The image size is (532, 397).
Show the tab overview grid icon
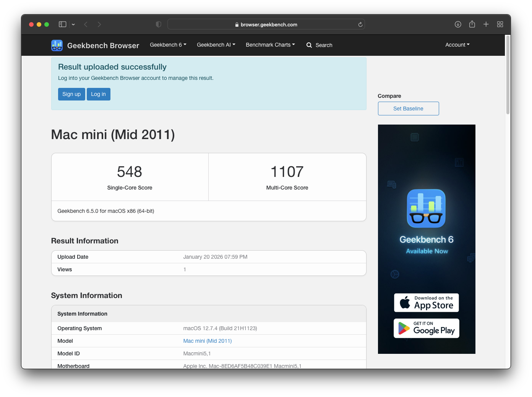pyautogui.click(x=500, y=24)
